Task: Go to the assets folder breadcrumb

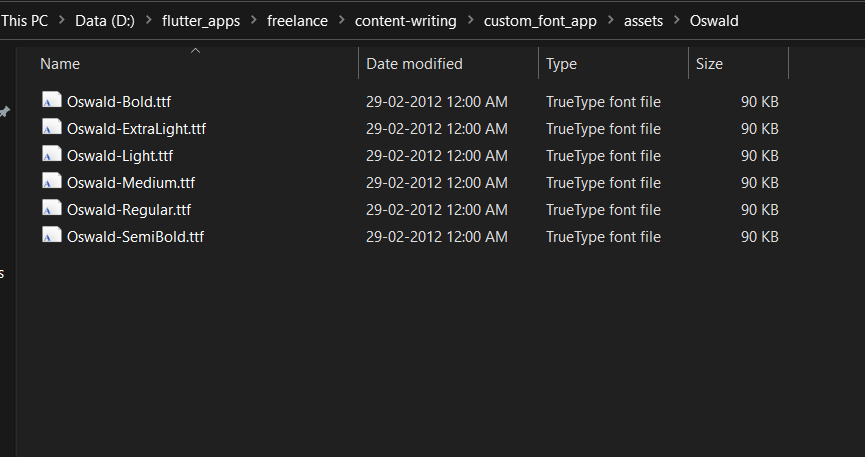Action: [x=643, y=21]
